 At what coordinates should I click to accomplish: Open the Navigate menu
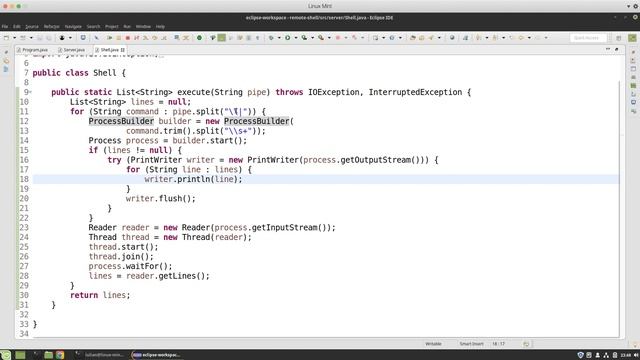(73, 27)
